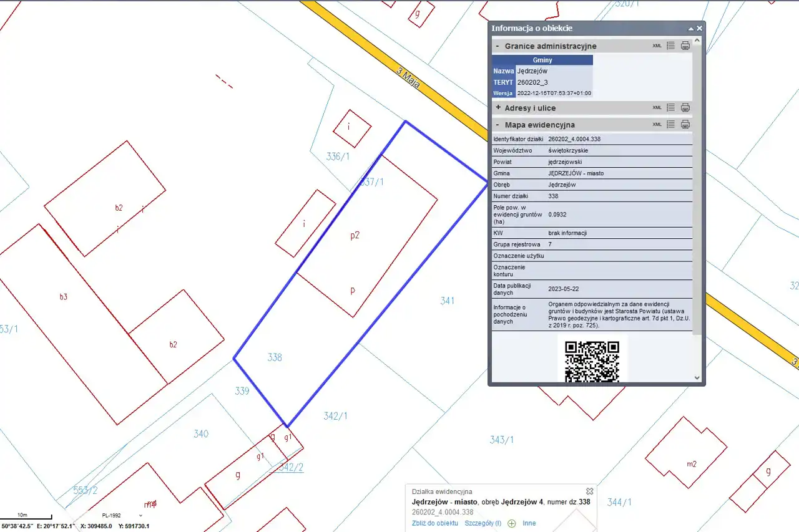Print the Granice administracyjne section

click(685, 46)
